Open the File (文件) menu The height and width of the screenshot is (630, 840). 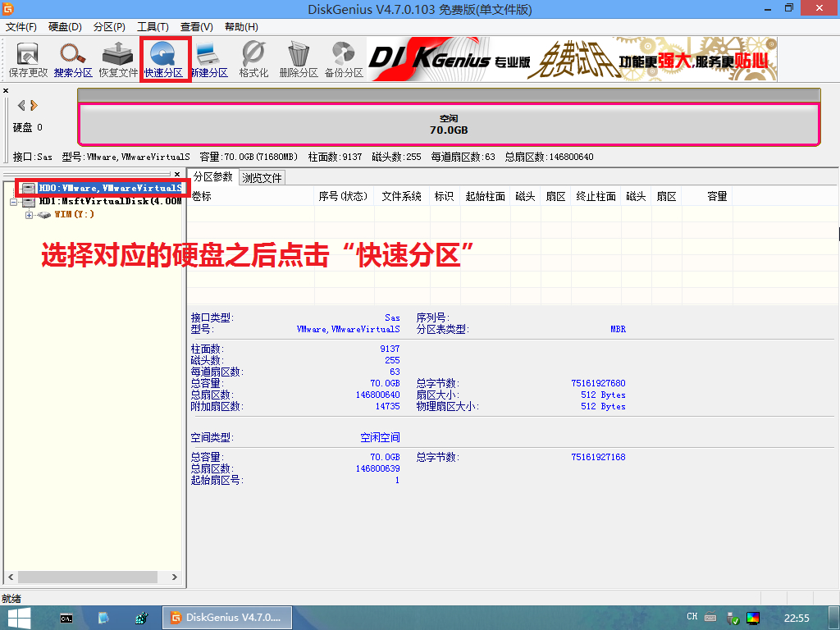[21, 27]
